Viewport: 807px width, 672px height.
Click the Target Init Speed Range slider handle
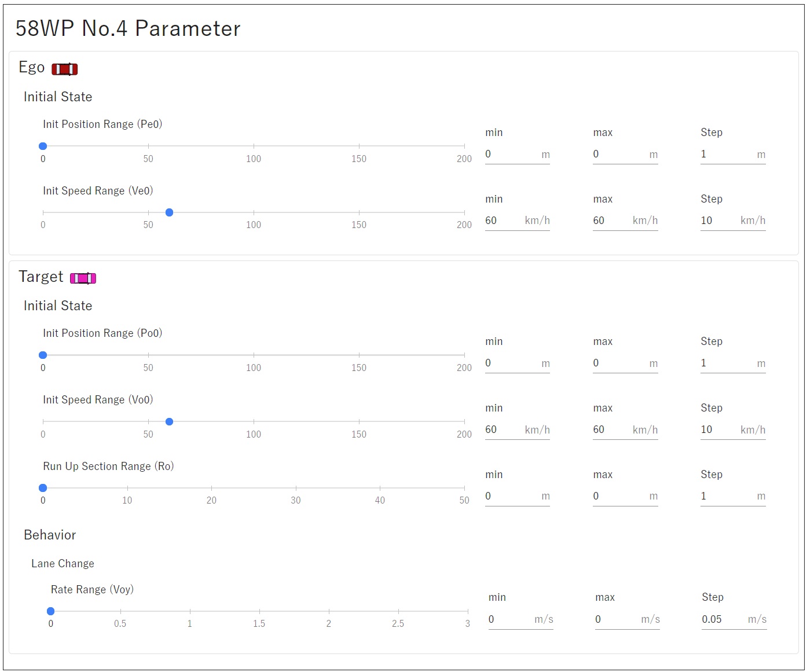(x=169, y=422)
